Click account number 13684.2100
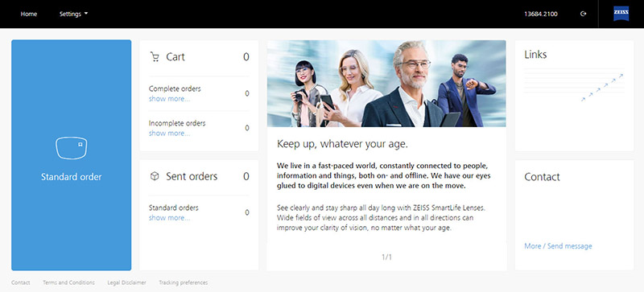644x292 pixels. [x=540, y=14]
